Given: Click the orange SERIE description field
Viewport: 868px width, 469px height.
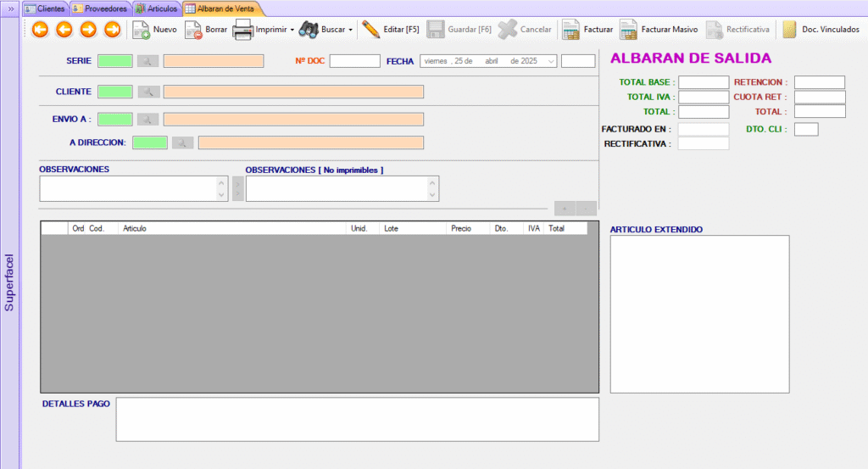Looking at the screenshot, I should [x=214, y=61].
